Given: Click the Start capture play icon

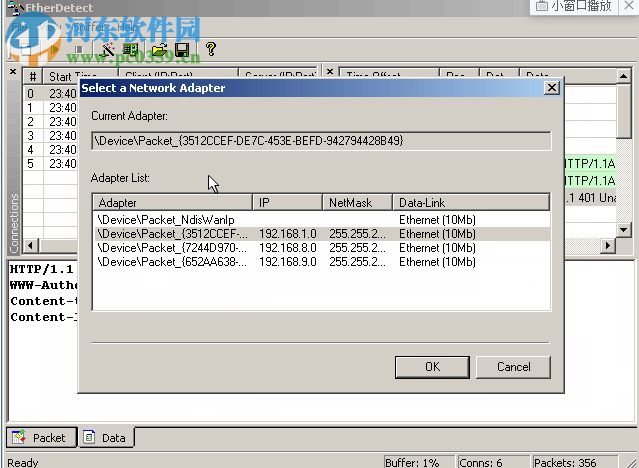Looking at the screenshot, I should tap(54, 50).
